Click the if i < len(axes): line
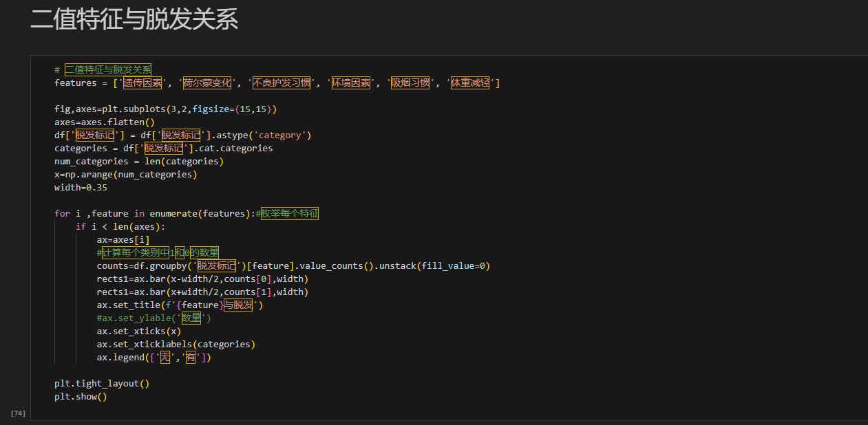 tap(120, 226)
